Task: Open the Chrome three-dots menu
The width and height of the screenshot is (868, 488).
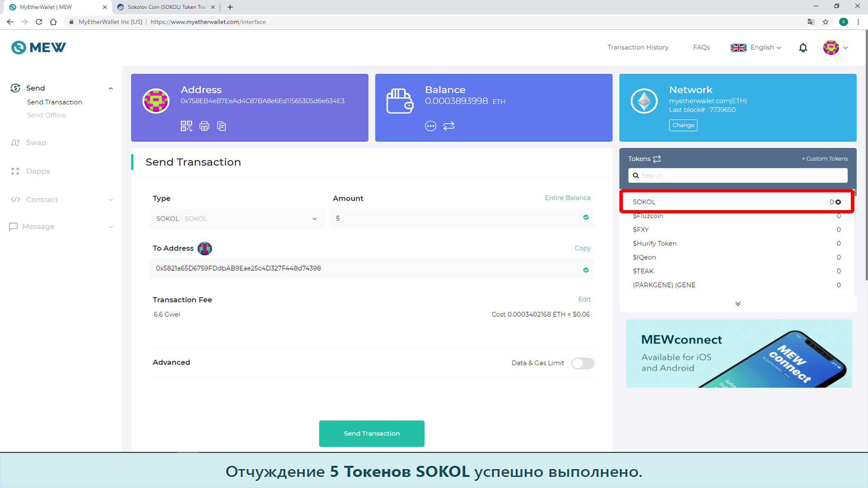Action: click(x=858, y=22)
